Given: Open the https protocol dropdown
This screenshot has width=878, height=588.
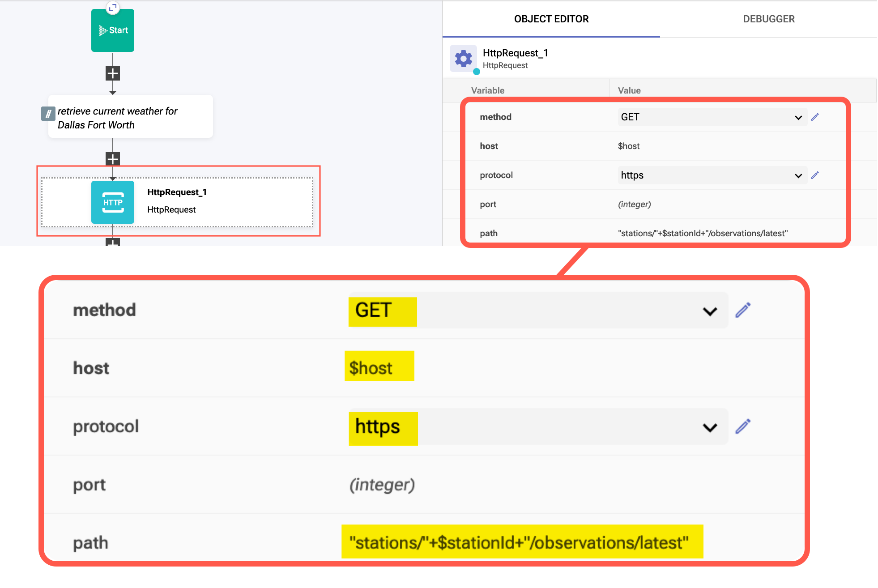Looking at the screenshot, I should (712, 175).
